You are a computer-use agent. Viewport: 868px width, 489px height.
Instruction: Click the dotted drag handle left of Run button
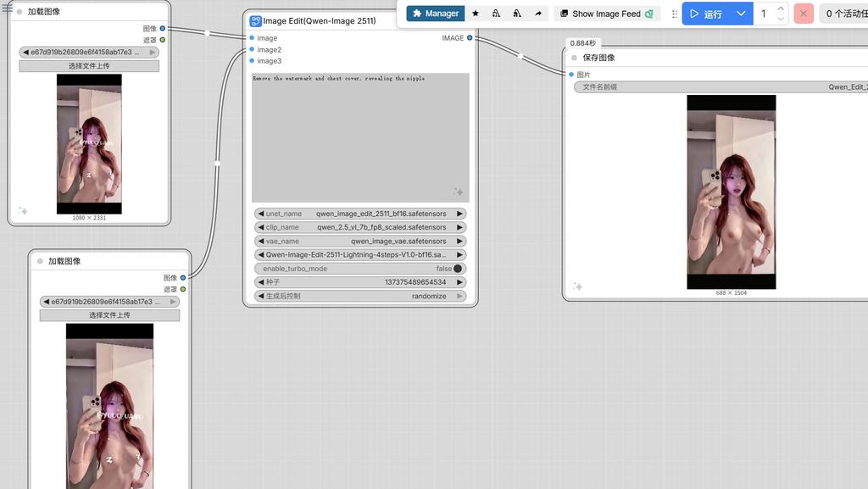[674, 14]
